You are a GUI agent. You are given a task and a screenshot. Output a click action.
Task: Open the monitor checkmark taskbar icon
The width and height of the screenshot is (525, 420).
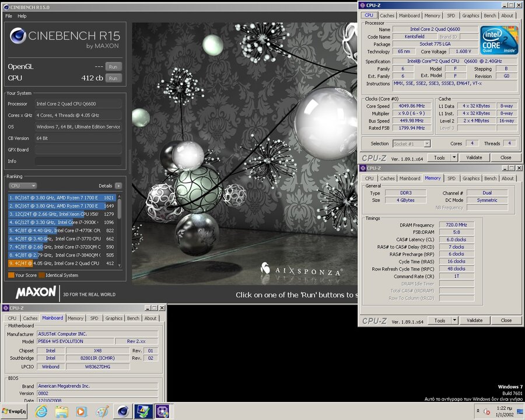point(143,411)
